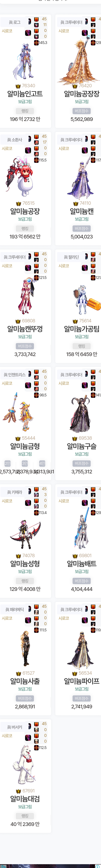Select the 2인 tab on 알미늄금형 card
This screenshot has width=101, height=868.
(8, 463)
